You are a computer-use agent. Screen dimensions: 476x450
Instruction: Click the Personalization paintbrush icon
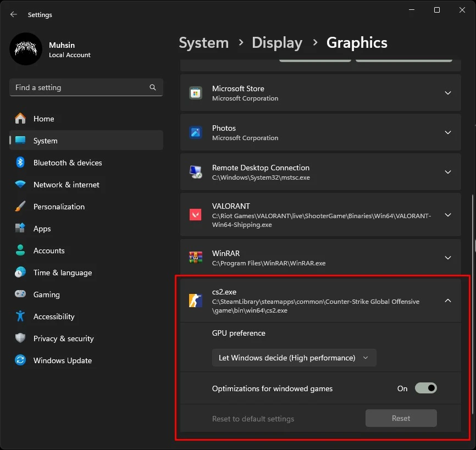pyautogui.click(x=20, y=207)
